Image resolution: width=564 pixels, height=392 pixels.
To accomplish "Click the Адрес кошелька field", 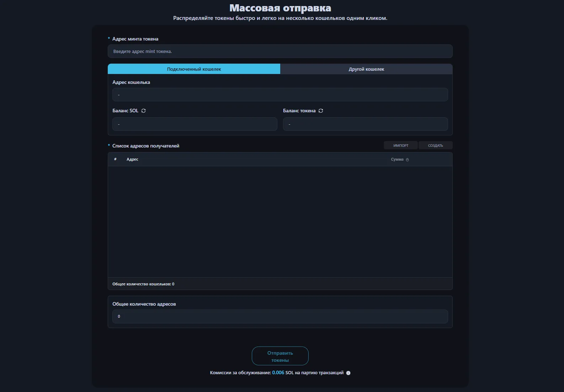I will [280, 95].
